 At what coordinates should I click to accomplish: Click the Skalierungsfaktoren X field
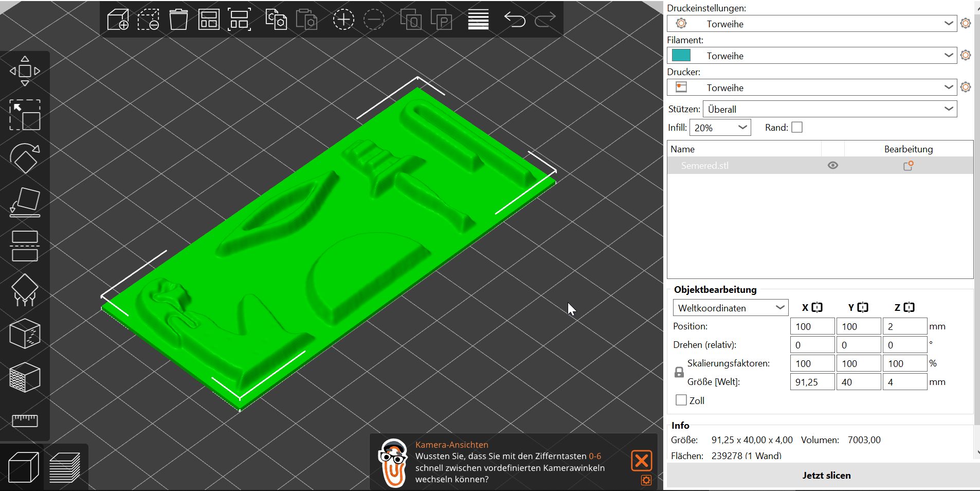pyautogui.click(x=812, y=363)
